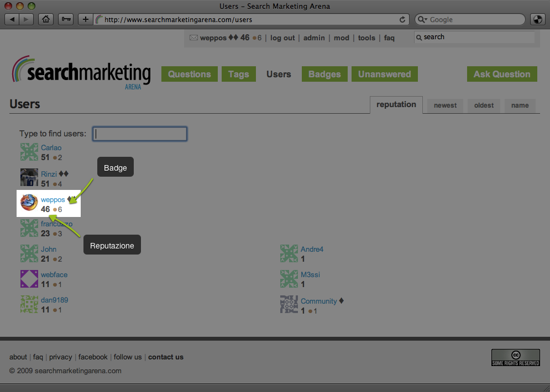Image resolution: width=550 pixels, height=392 pixels.
Task: Switch to the newest tab
Action: click(x=445, y=105)
